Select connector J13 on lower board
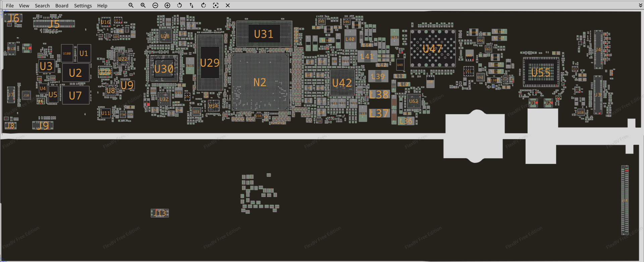644x262 pixels. (x=160, y=213)
